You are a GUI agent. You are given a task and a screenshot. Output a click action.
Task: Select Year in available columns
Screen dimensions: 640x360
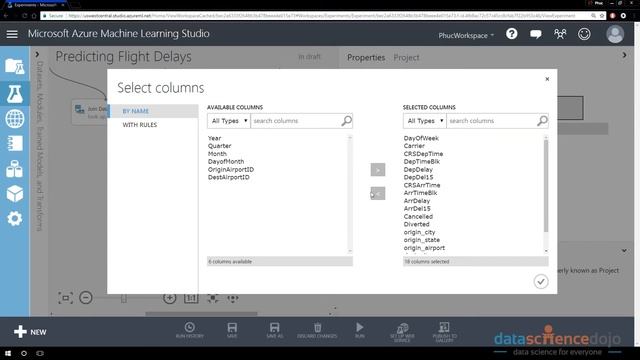(214, 138)
